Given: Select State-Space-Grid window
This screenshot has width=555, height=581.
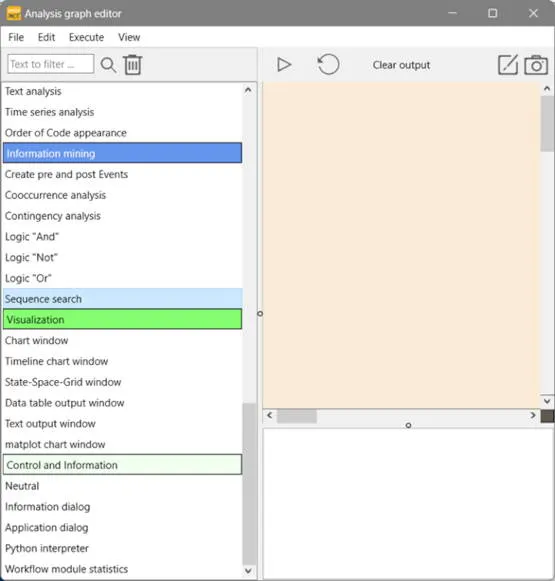Looking at the screenshot, I should (123, 382).
